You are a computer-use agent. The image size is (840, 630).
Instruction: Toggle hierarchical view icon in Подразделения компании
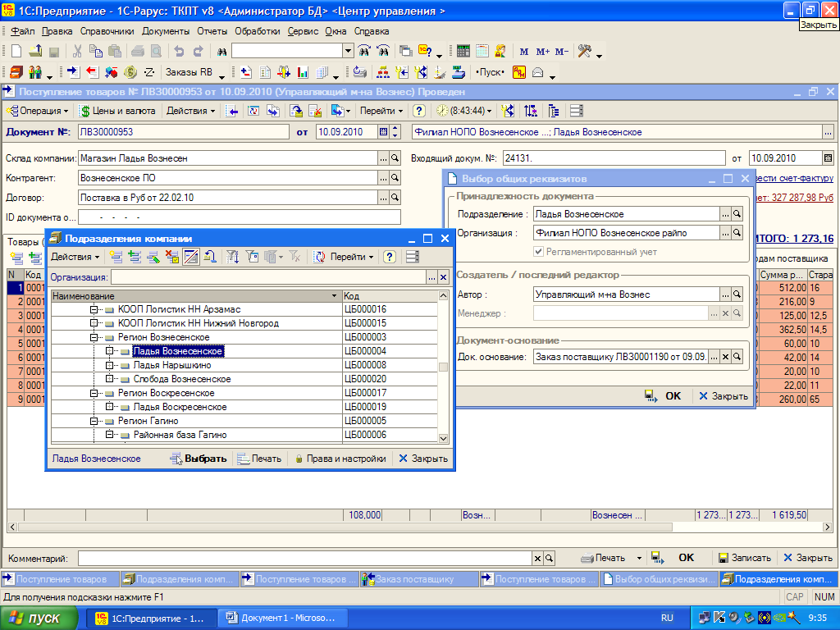coord(191,257)
